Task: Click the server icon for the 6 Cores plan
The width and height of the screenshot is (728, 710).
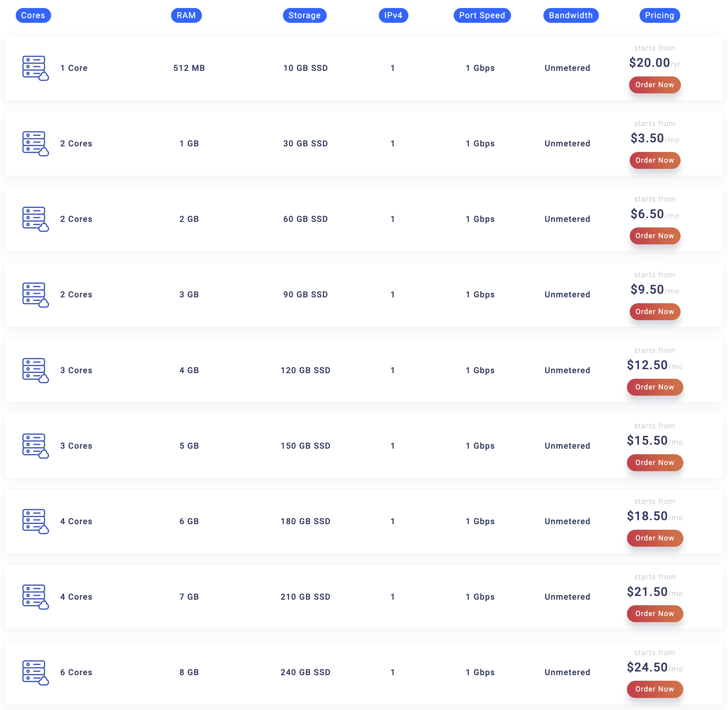Action: click(35, 673)
